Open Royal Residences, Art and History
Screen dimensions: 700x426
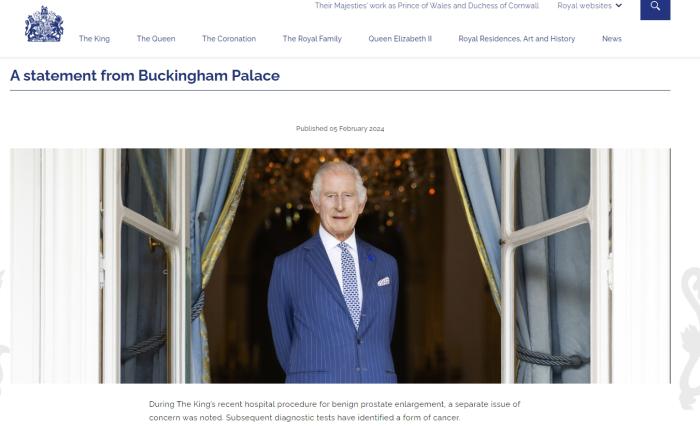pos(517,39)
